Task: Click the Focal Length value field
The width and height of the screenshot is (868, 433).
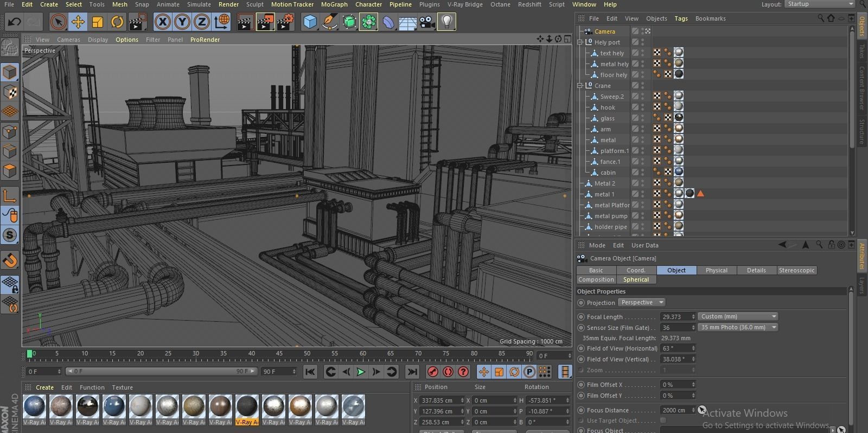Action: click(x=674, y=317)
